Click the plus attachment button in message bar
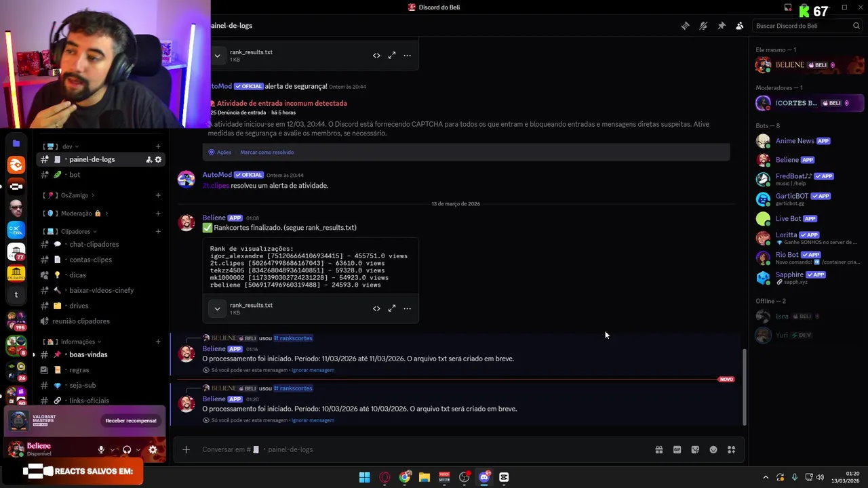The height and width of the screenshot is (488, 868). point(186,449)
